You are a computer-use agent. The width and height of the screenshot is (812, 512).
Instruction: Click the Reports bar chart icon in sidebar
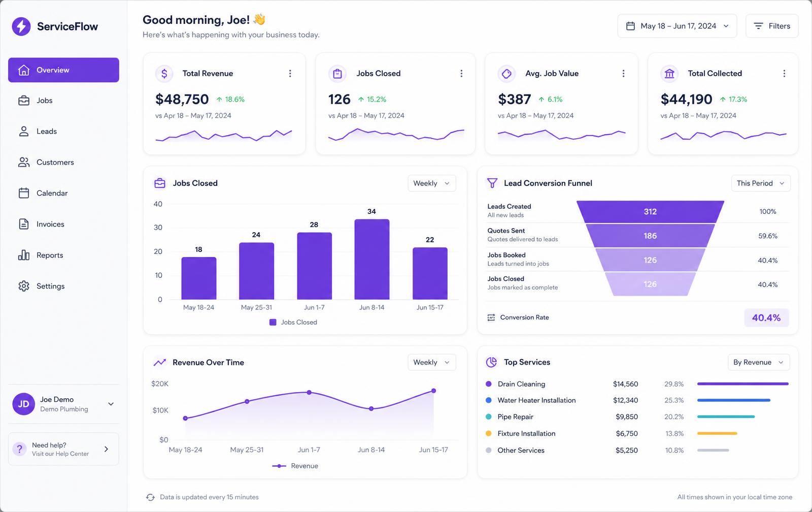coord(24,255)
